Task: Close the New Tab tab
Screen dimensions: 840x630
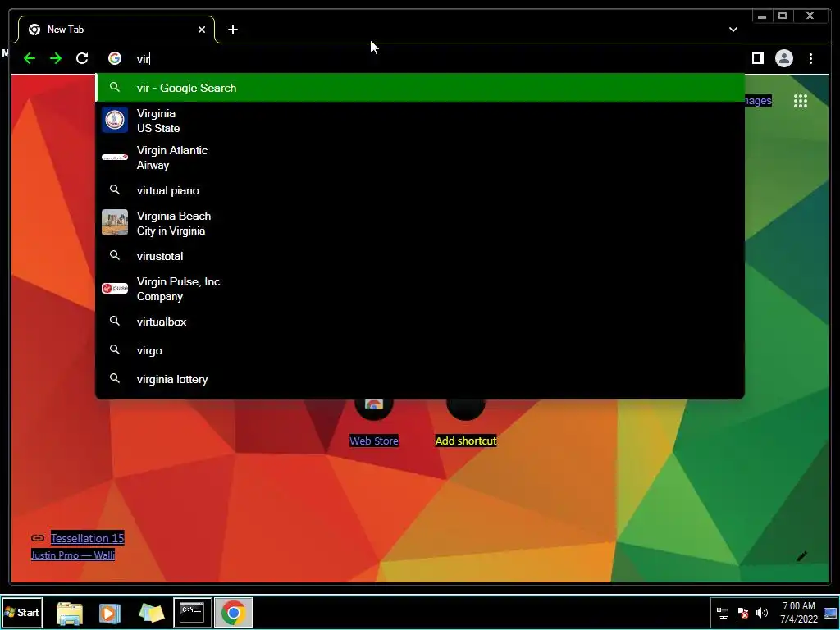Action: point(202,30)
